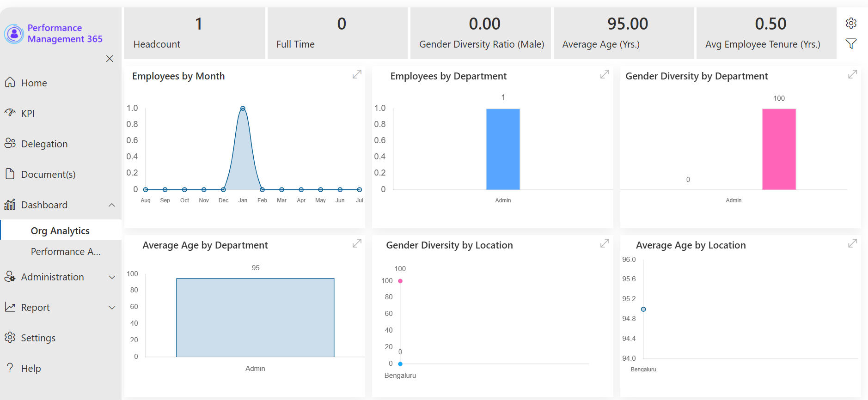
Task: Expand Average Age by Location chart
Action: tap(853, 243)
